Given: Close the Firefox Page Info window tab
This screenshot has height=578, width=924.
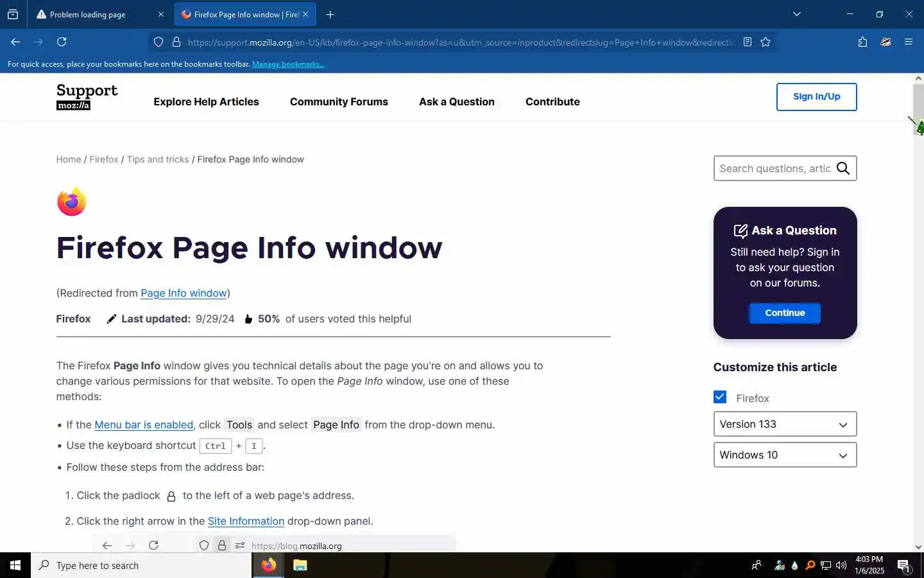Looking at the screenshot, I should pos(305,14).
